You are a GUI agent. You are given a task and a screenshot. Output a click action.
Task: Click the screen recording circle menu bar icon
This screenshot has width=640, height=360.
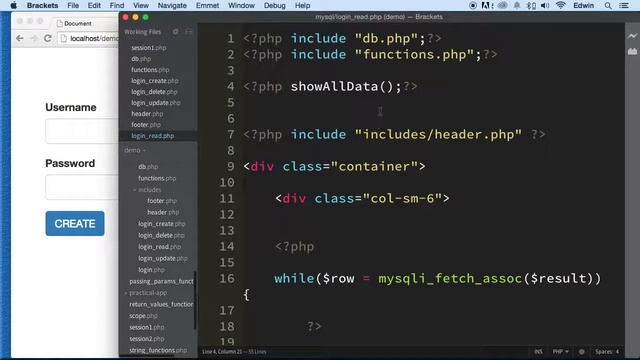[x=473, y=5]
